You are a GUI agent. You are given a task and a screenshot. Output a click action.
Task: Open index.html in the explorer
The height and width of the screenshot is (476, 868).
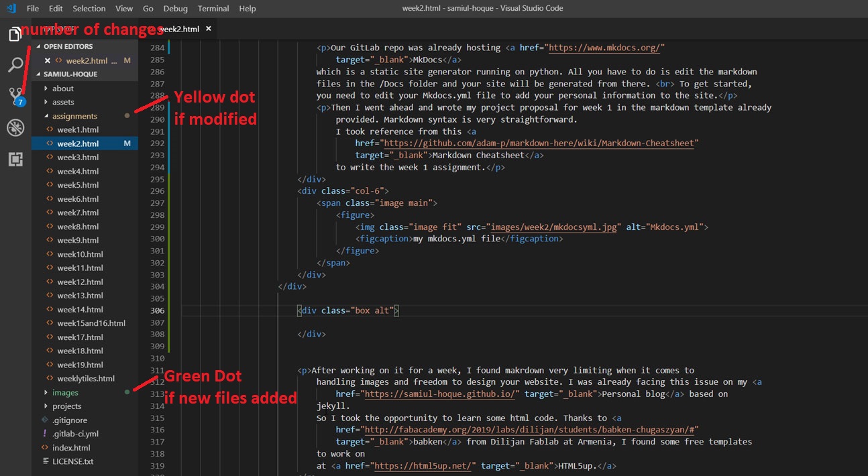(85, 447)
